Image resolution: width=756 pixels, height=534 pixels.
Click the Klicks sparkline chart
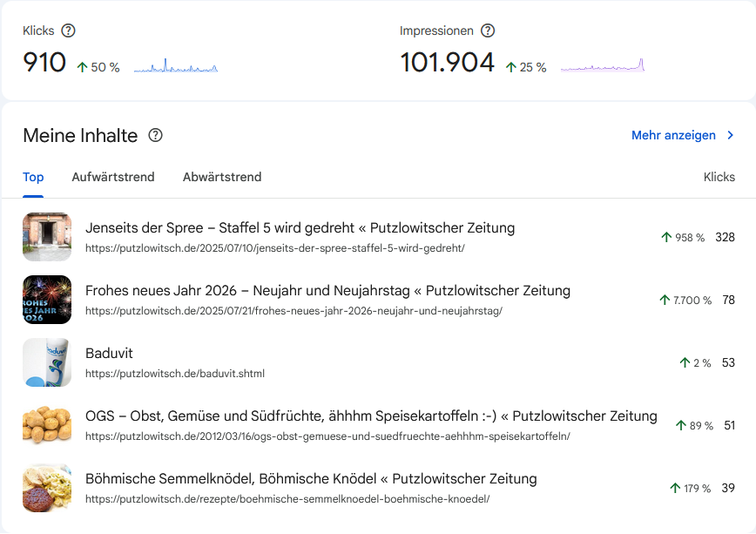pos(175,66)
